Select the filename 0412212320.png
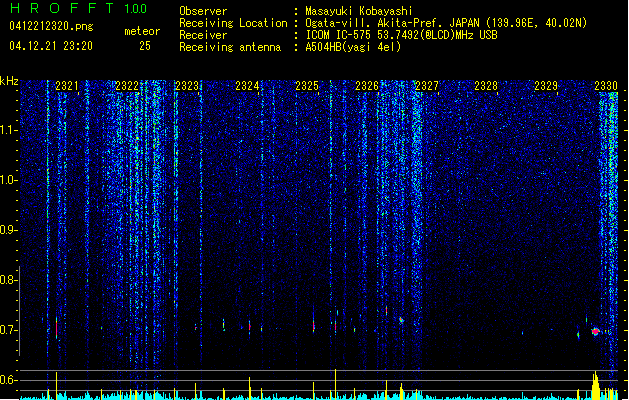629x400 pixels. pyautogui.click(x=51, y=26)
